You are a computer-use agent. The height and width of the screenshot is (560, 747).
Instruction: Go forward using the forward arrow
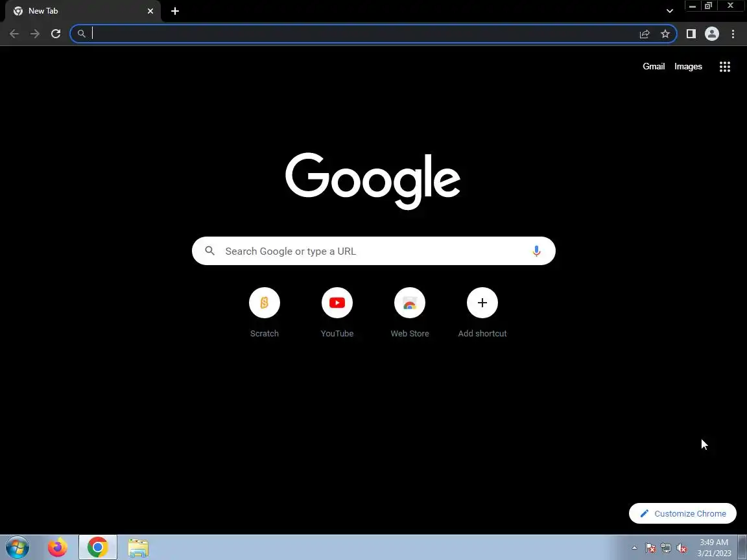pyautogui.click(x=35, y=34)
